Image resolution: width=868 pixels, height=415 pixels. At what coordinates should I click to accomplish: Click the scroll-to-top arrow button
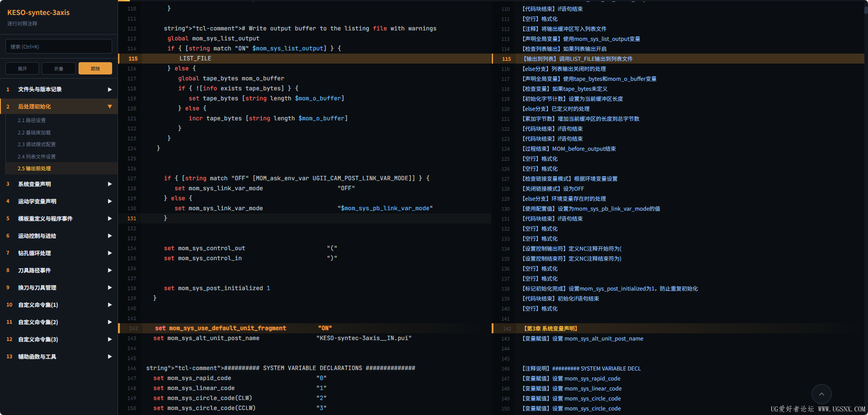[821, 394]
